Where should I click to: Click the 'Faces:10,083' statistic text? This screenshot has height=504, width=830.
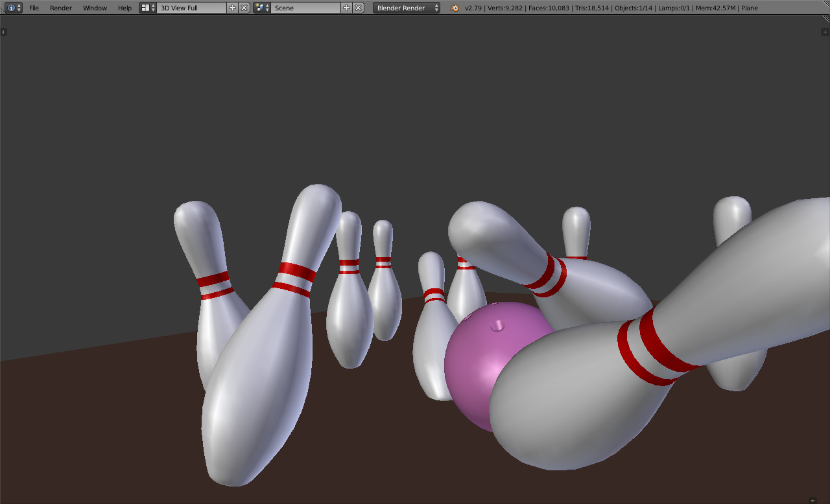click(549, 8)
